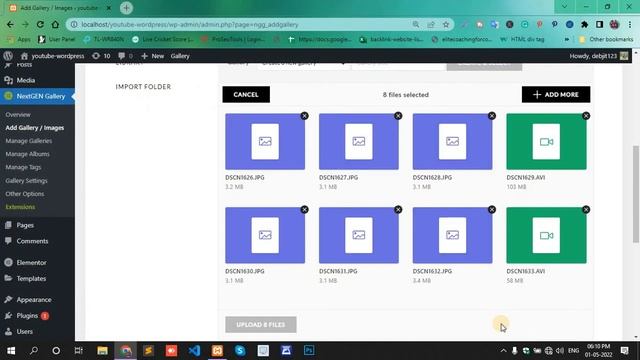The width and height of the screenshot is (640, 360).
Task: Go to NextGEN Overview submenu
Action: (18, 115)
